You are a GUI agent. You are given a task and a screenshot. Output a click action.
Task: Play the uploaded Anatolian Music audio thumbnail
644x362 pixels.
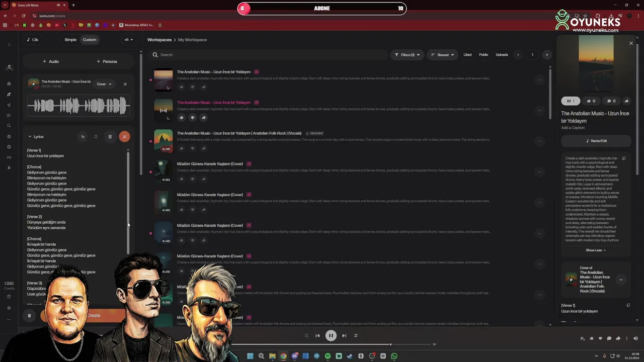click(x=33, y=83)
